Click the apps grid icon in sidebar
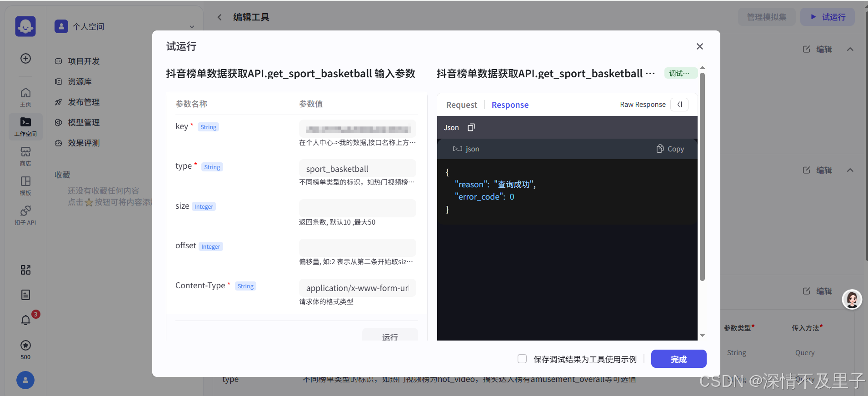The width and height of the screenshot is (868, 396). (x=25, y=270)
